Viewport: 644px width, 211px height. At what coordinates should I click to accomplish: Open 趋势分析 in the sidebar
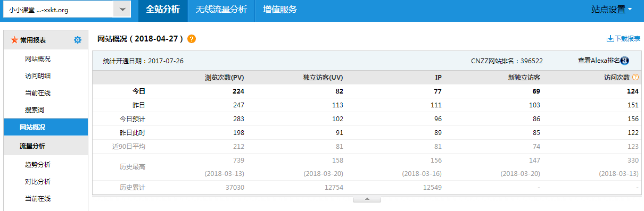(x=38, y=165)
